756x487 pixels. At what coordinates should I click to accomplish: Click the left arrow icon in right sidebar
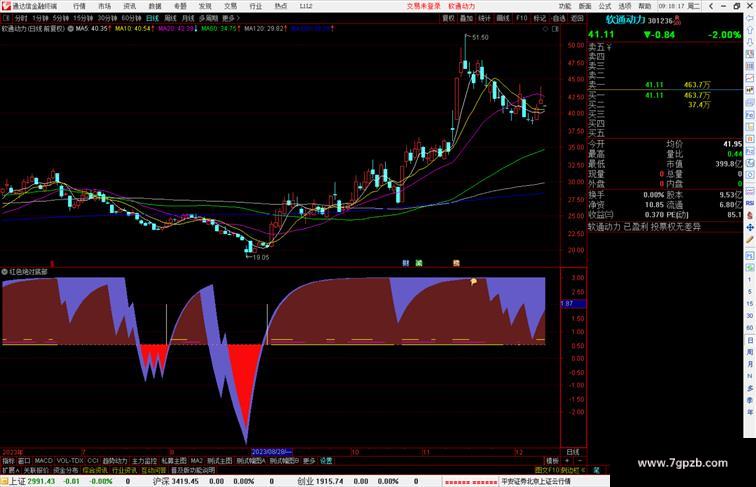(750, 18)
